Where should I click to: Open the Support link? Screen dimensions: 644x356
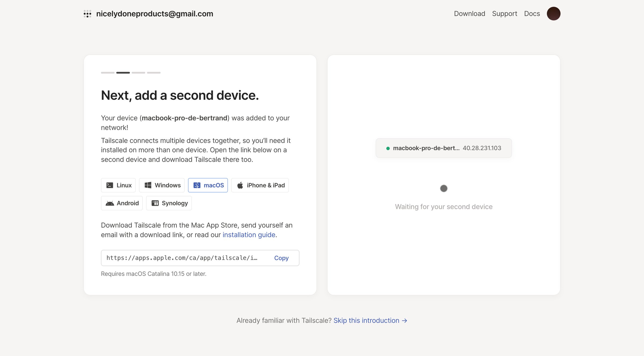[x=504, y=13]
